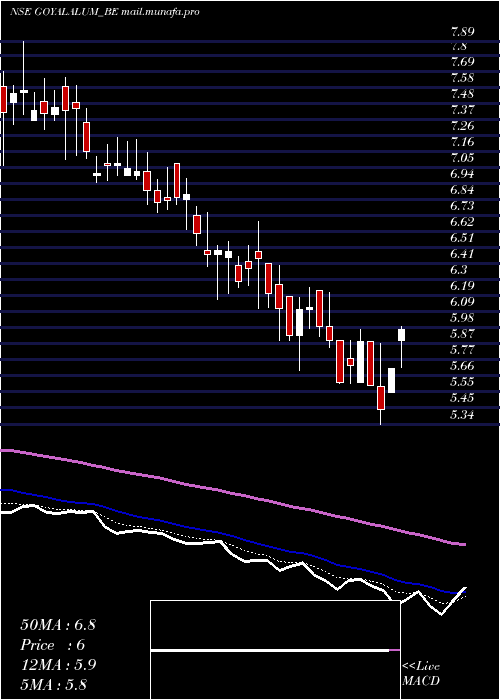
Task: Click the <<Live MACD label
Action: click(x=421, y=674)
